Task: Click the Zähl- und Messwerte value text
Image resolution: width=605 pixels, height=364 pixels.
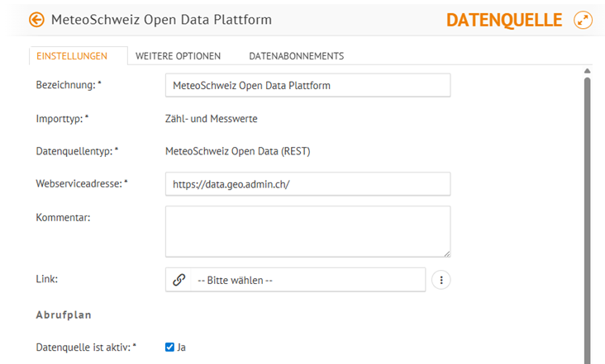Action: (211, 119)
